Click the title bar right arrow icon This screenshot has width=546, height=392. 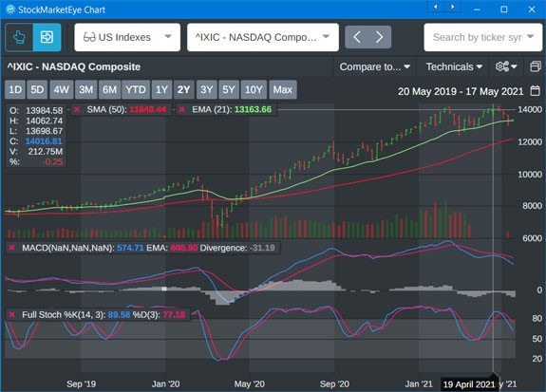pos(452,7)
